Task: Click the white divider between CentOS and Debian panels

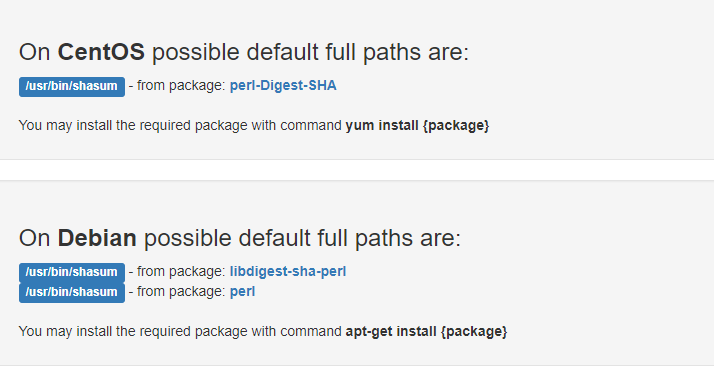Action: (357, 170)
